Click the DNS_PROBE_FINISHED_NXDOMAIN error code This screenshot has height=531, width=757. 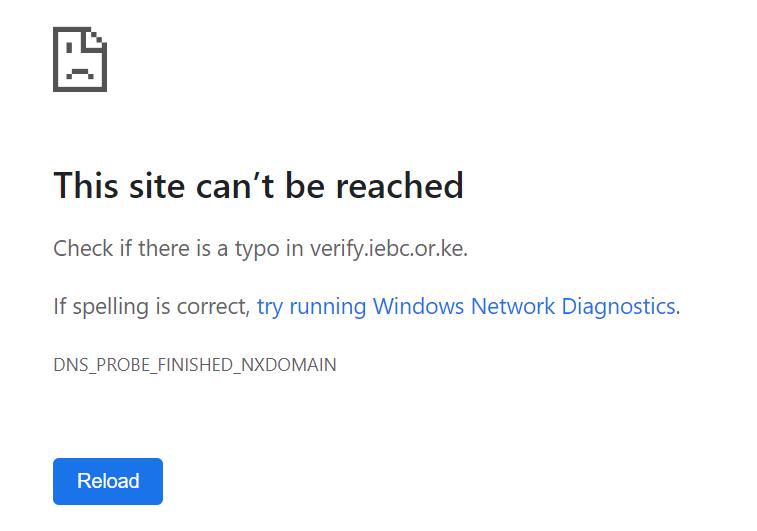[194, 365]
